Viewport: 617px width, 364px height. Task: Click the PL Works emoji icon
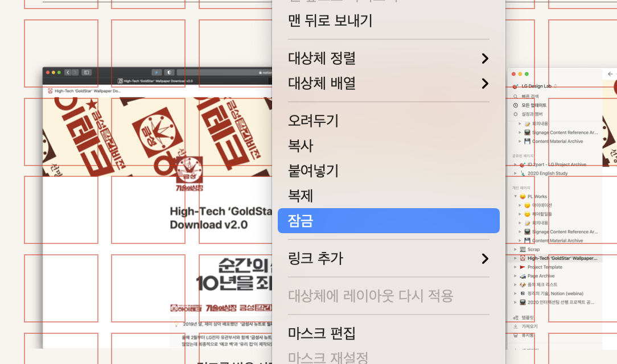523,197
